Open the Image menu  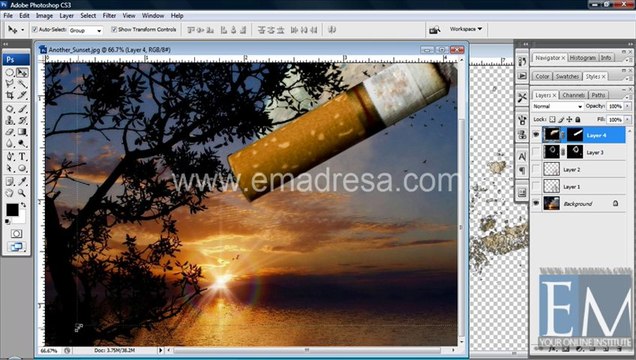pyautogui.click(x=44, y=15)
